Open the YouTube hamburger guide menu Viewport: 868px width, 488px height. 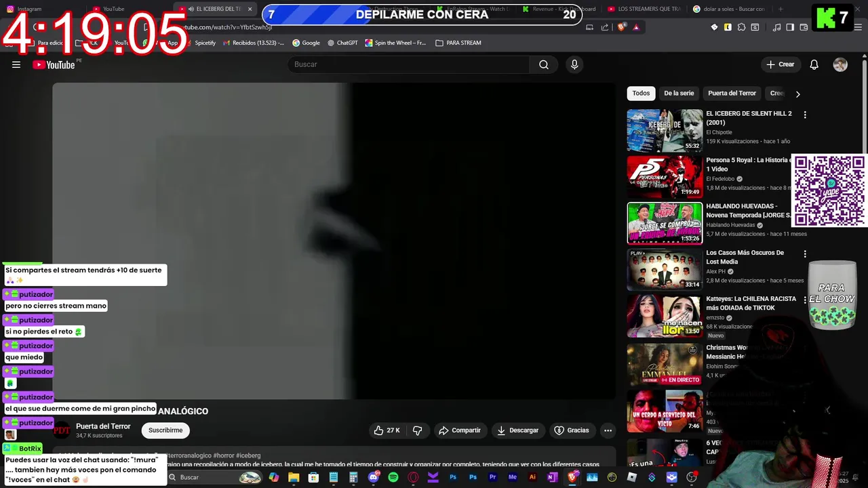(16, 64)
